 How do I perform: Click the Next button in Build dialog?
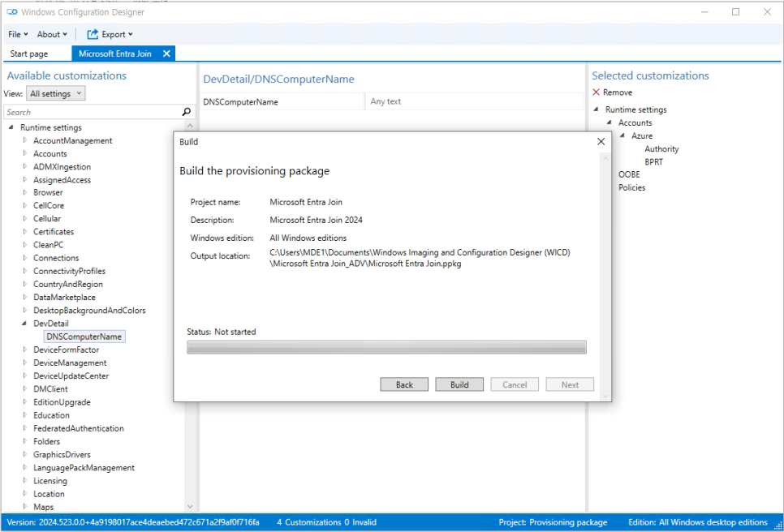coord(570,384)
